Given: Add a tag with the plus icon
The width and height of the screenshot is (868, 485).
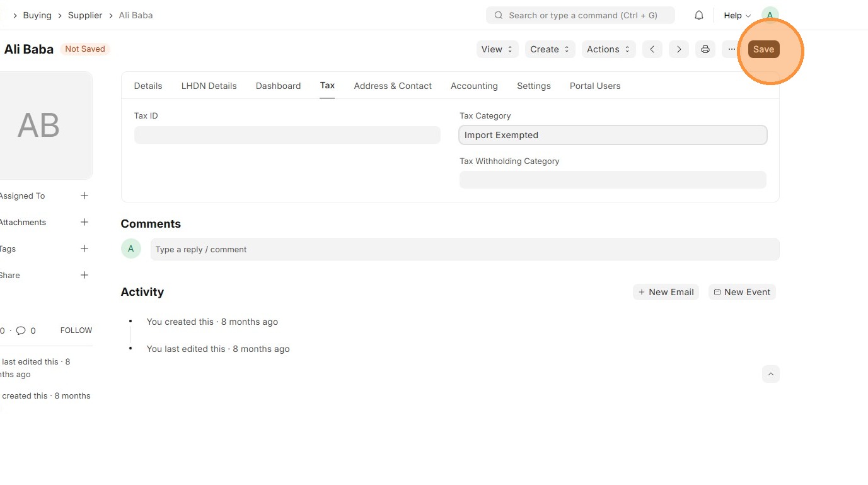Looking at the screenshot, I should [x=84, y=248].
